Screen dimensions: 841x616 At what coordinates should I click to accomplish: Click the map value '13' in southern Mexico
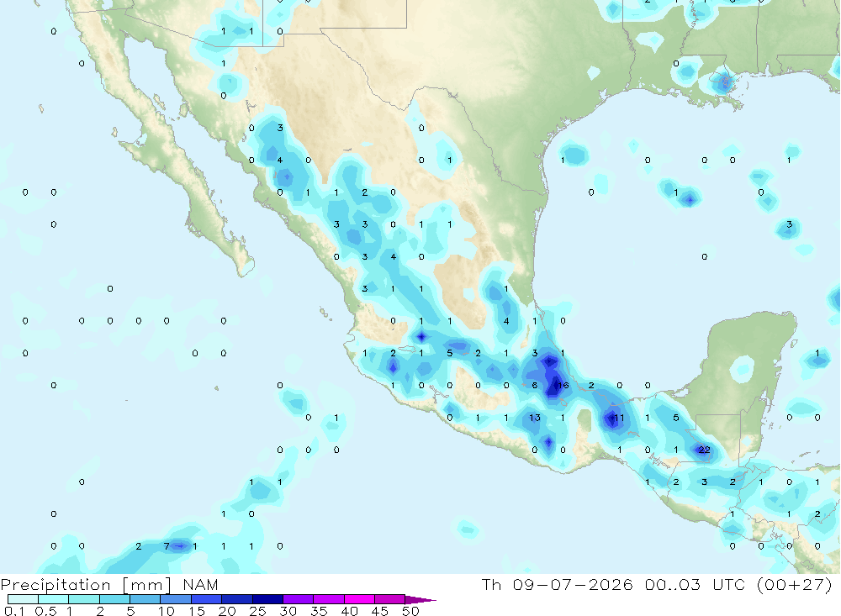coord(534,418)
